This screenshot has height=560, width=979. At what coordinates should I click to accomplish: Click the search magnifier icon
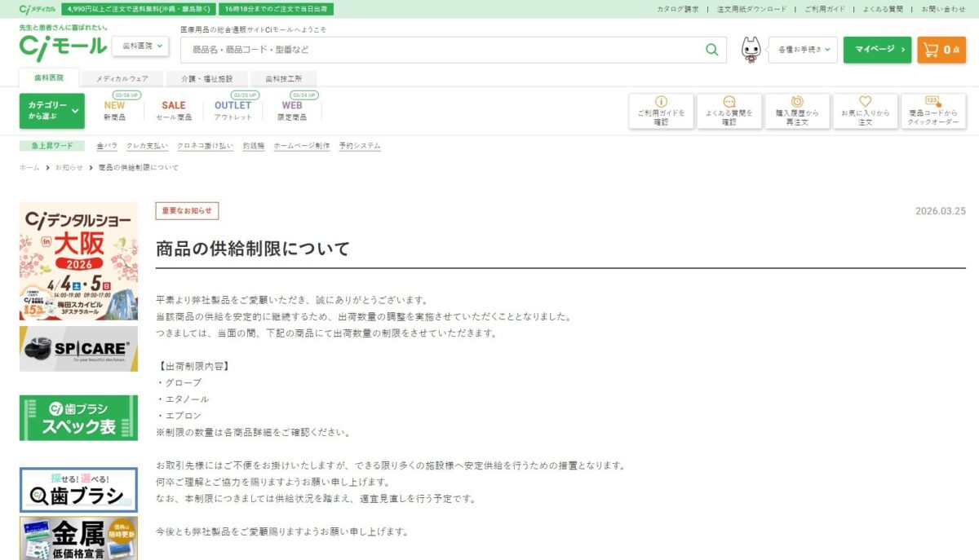712,50
